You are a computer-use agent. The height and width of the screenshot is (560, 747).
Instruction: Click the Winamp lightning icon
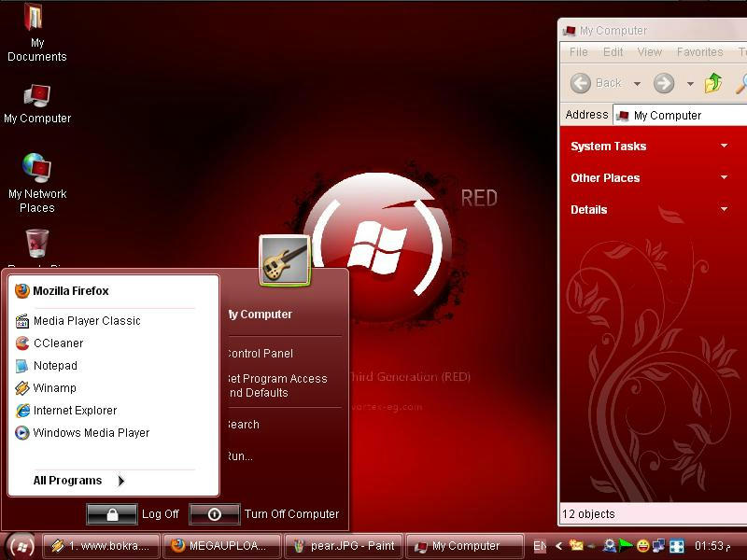click(21, 388)
